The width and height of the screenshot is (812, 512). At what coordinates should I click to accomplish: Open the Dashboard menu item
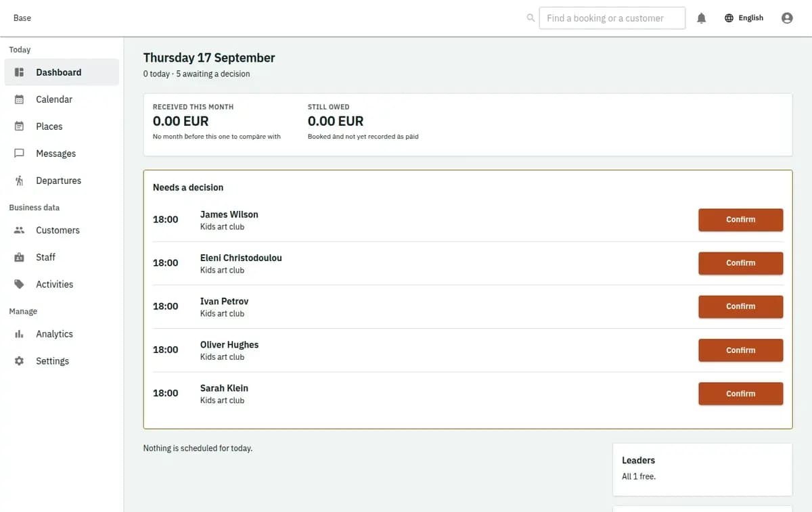62,72
